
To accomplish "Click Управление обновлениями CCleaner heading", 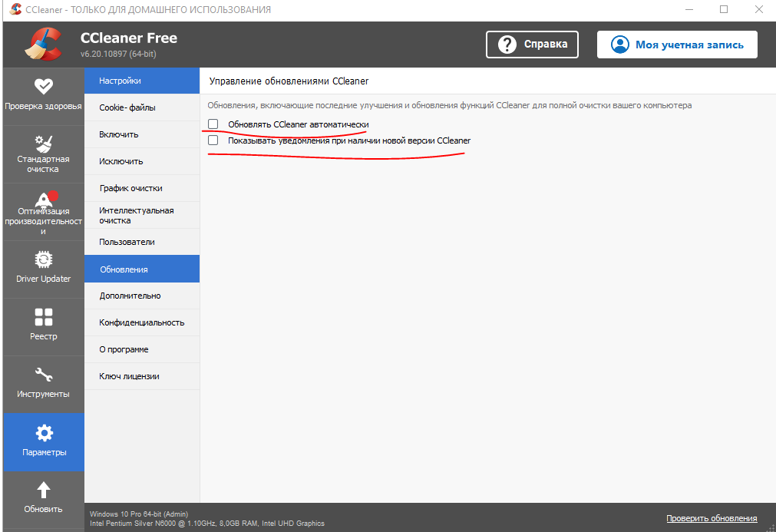I will coord(289,81).
